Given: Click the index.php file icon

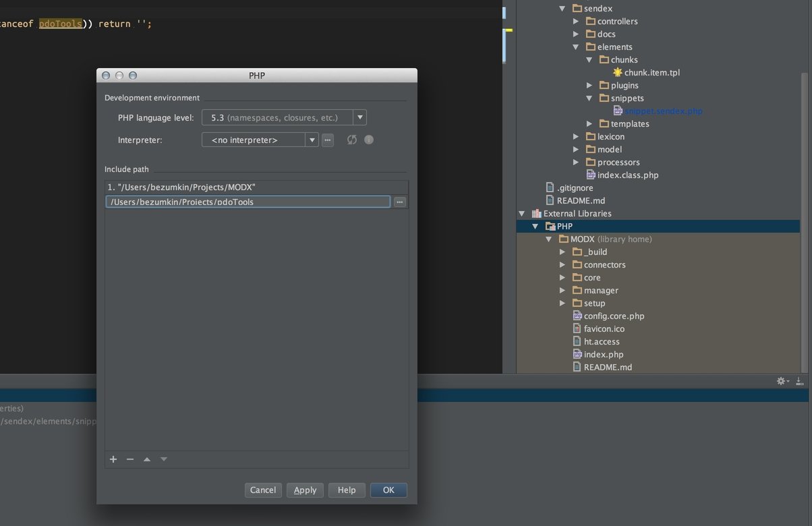Looking at the screenshot, I should coord(577,354).
